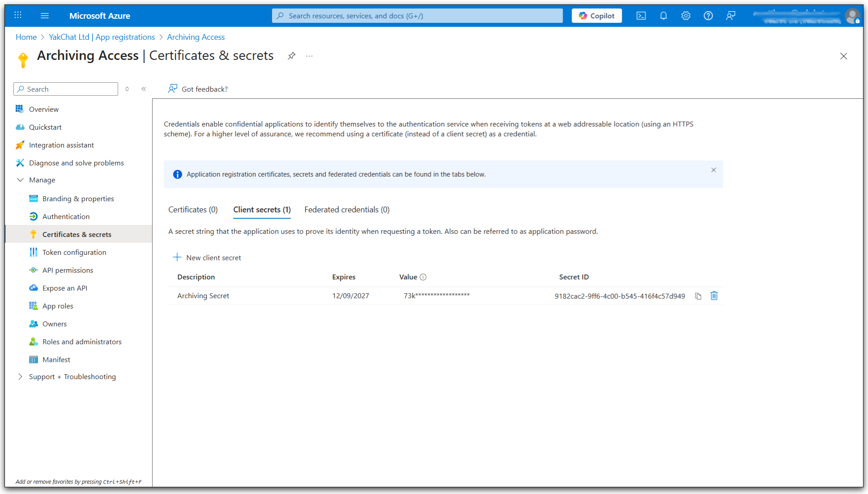Open the Azure portal hamburger menu
Image resolution: width=868 pixels, height=494 pixels.
[x=45, y=16]
